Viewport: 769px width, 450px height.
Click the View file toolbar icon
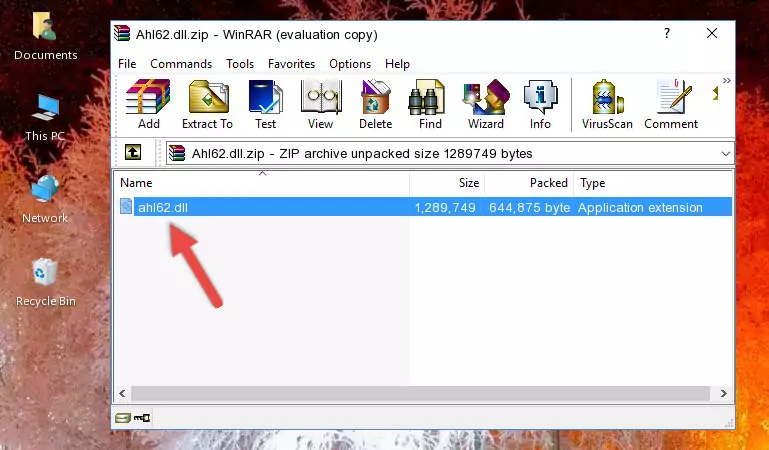(x=321, y=104)
